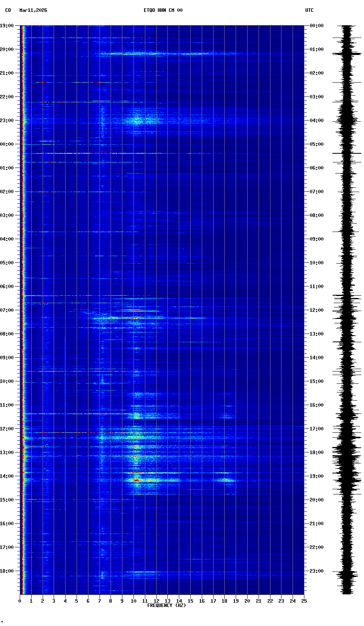This screenshot has height=626, width=364.
Task: Click the 18 Hz frequency tick label
Action: click(224, 601)
